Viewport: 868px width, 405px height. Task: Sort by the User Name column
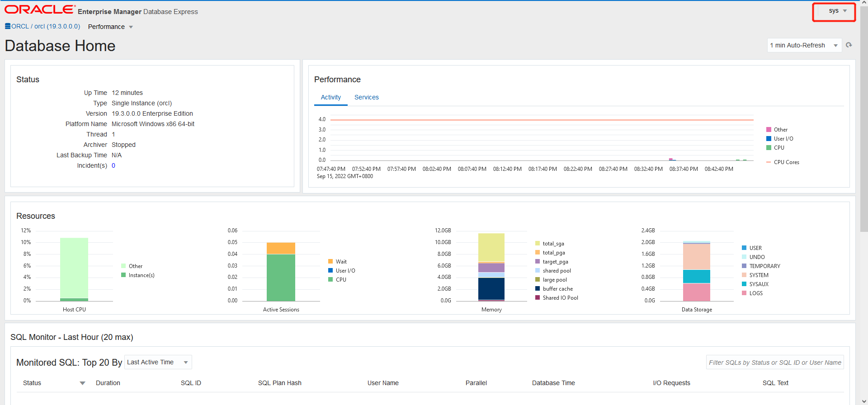pyautogui.click(x=383, y=383)
